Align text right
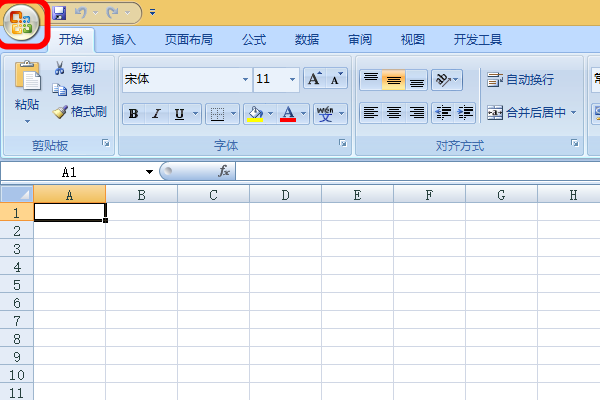The image size is (600, 400). coord(416,113)
